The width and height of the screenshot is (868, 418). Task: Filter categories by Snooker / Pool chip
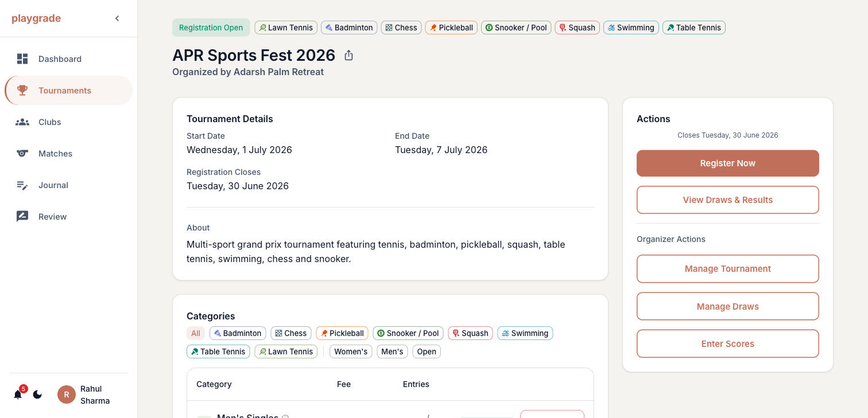pyautogui.click(x=408, y=333)
